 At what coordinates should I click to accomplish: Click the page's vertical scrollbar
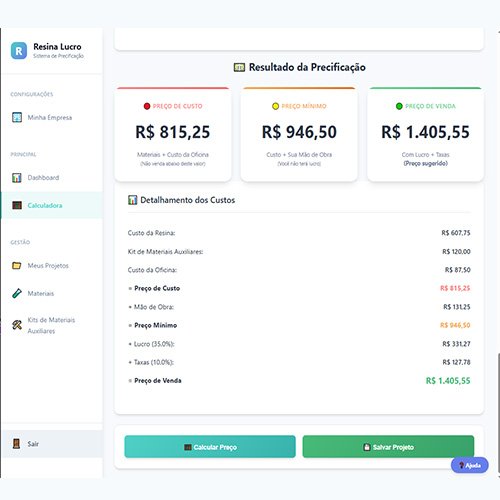(x=498, y=412)
